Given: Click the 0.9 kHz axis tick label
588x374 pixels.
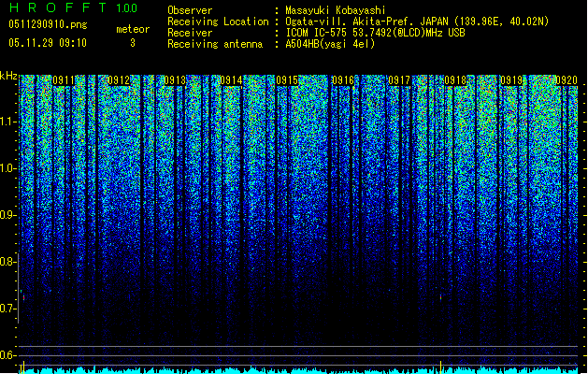Looking at the screenshot, I should 8,215.
